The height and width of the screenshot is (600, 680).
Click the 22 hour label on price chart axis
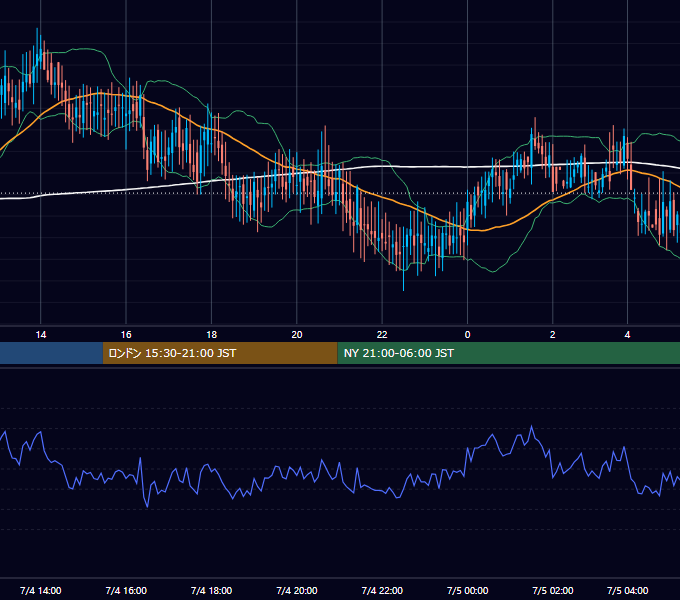[382, 335]
